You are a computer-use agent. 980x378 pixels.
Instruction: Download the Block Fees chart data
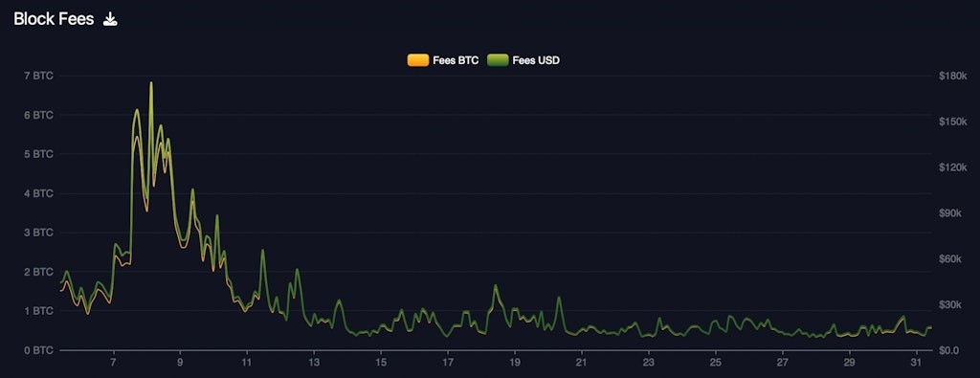[x=110, y=19]
